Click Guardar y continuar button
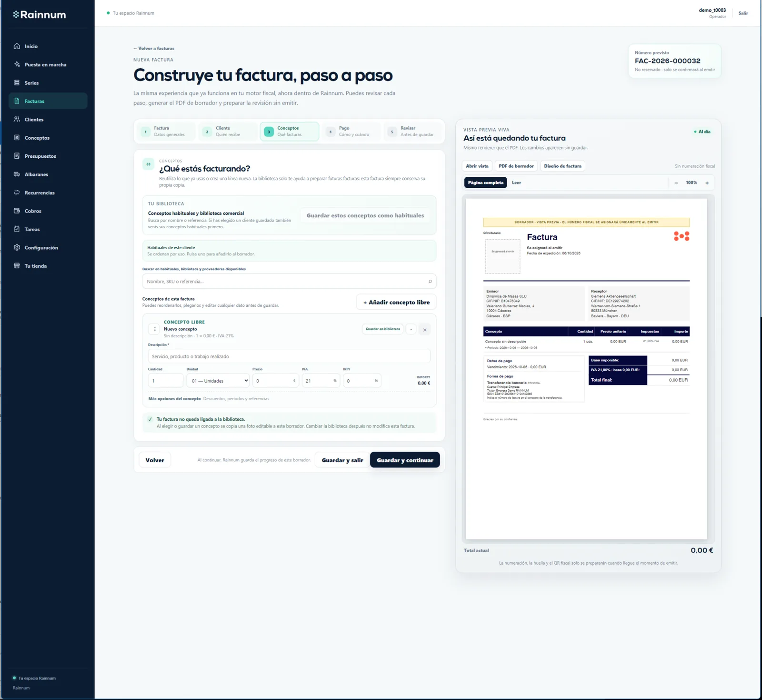This screenshot has width=762, height=700. pos(405,460)
